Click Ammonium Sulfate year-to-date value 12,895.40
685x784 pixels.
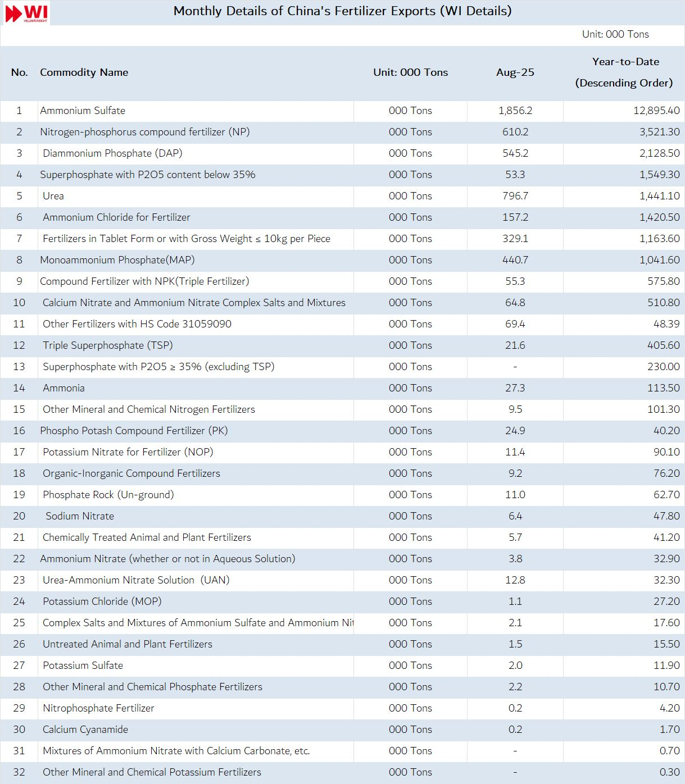(656, 111)
